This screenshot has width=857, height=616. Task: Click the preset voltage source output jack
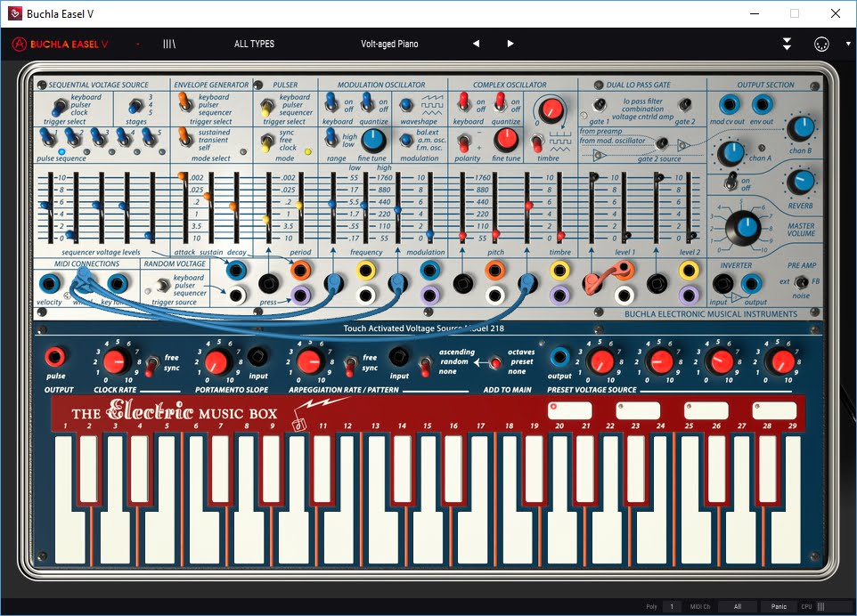click(559, 357)
